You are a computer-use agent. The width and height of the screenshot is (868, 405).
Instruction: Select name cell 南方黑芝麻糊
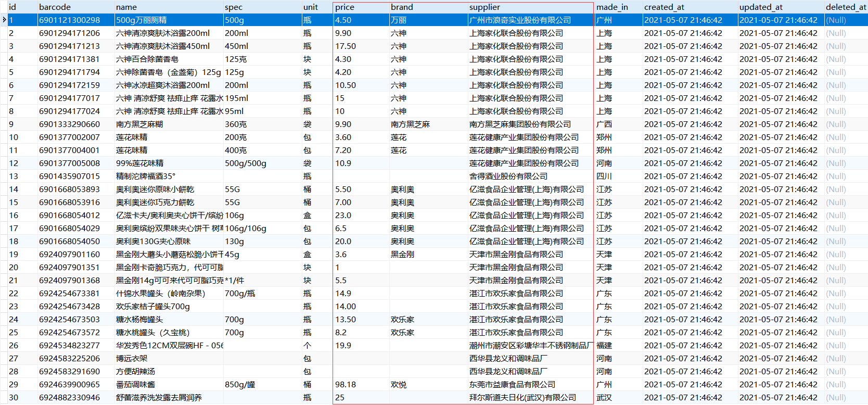click(x=169, y=124)
